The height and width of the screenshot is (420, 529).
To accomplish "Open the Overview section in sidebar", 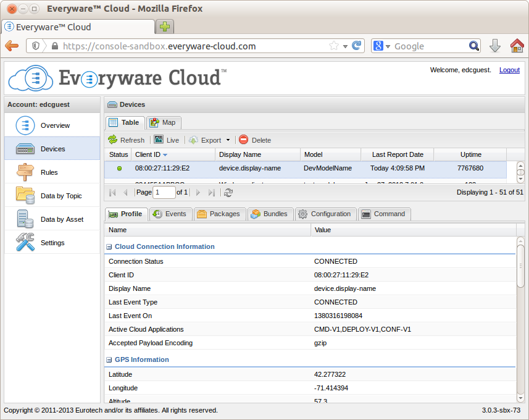I will pyautogui.click(x=52, y=125).
